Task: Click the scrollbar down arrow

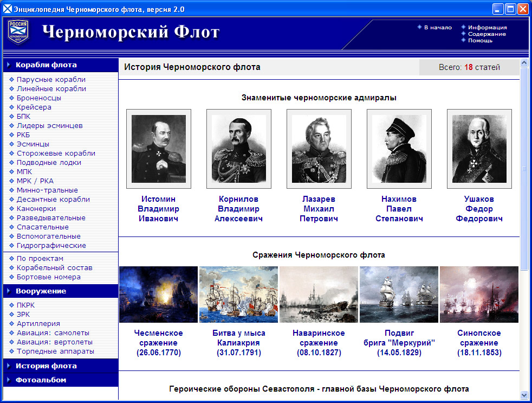Action: [x=524, y=395]
